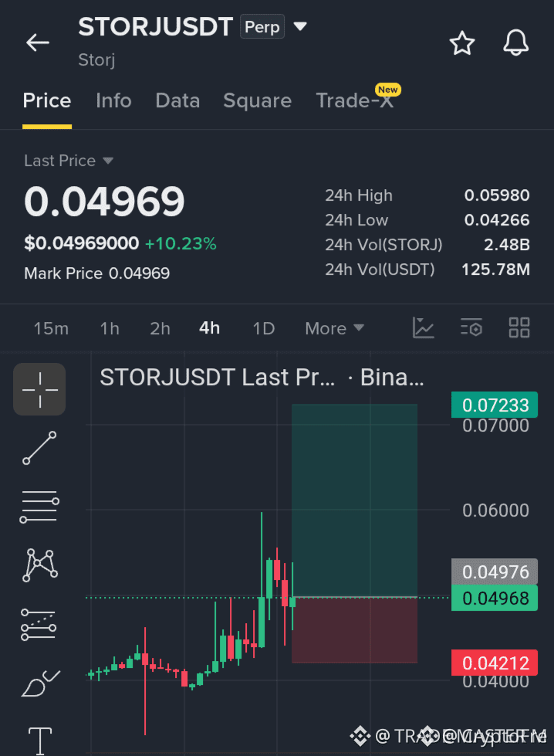The image size is (554, 756).
Task: Open price alert bell icon
Action: pyautogui.click(x=516, y=42)
